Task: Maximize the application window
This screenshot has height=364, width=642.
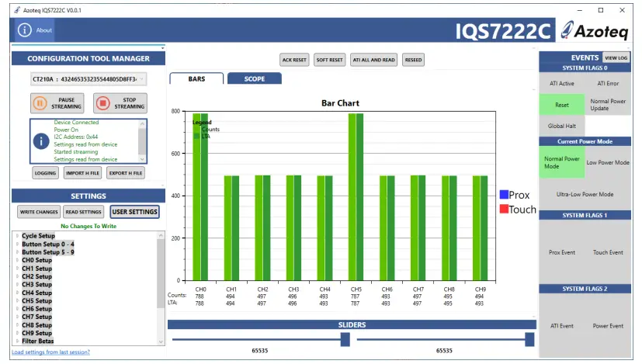Action: click(x=601, y=10)
